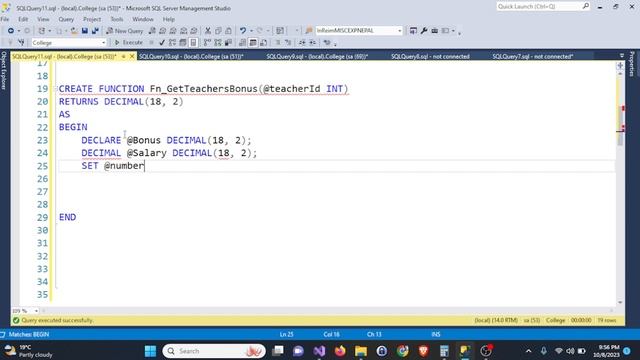The height and width of the screenshot is (360, 640).
Task: Click the Cut (scissors) icon
Action: (208, 31)
